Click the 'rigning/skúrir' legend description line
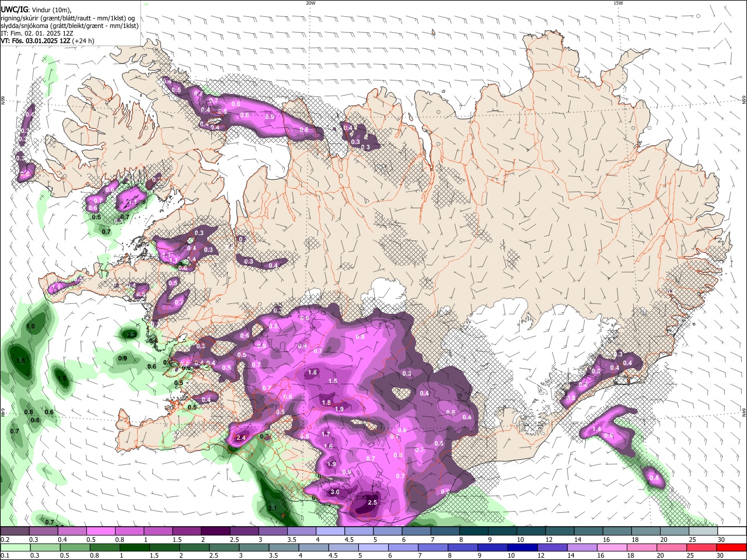The image size is (747, 560). coord(68,18)
